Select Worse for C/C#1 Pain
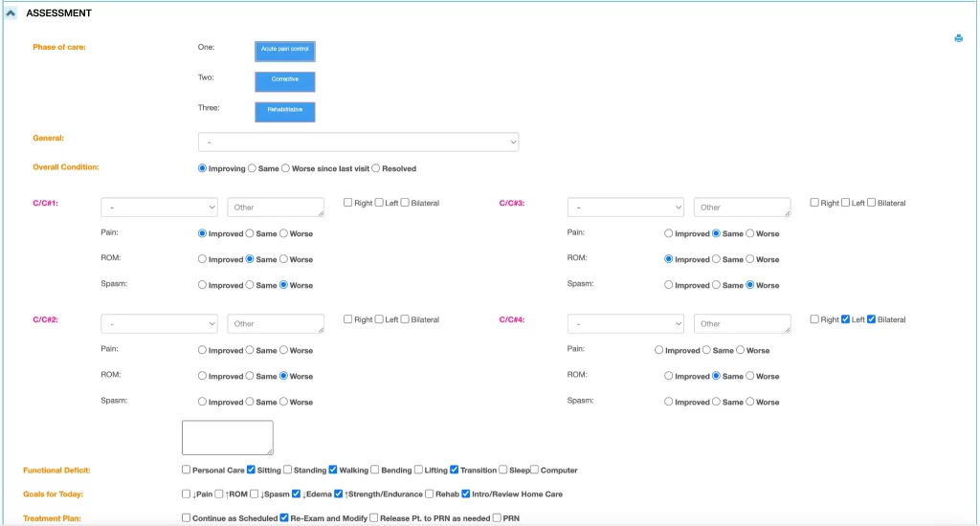 coord(283,233)
